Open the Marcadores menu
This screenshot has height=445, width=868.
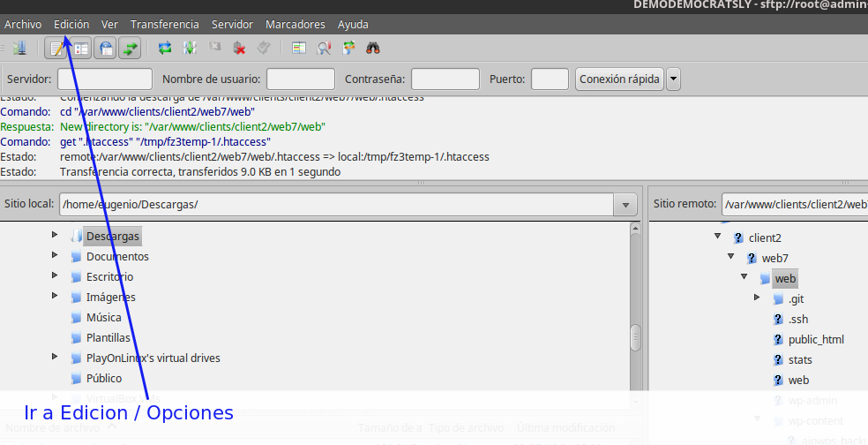point(295,25)
